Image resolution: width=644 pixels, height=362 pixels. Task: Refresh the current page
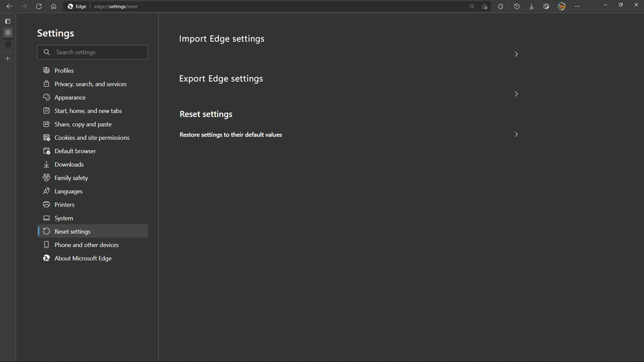(39, 6)
